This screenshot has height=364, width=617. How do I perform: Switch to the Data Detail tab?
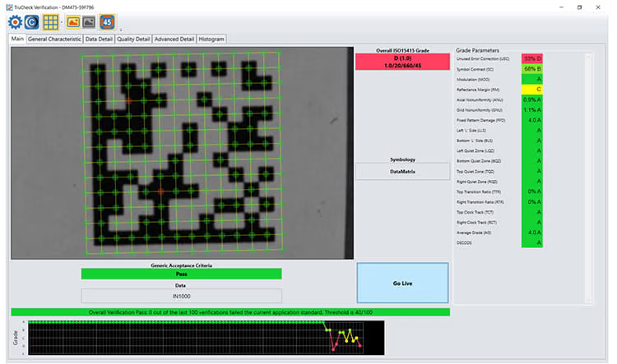(x=99, y=39)
